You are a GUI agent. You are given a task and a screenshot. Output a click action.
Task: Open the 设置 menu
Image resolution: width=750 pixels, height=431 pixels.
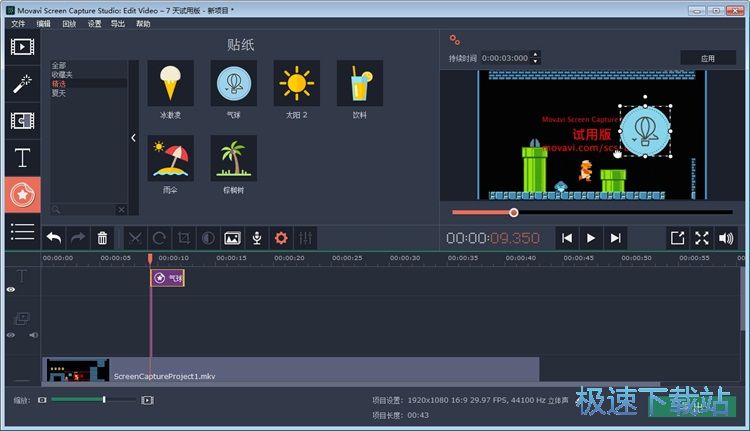pyautogui.click(x=94, y=23)
